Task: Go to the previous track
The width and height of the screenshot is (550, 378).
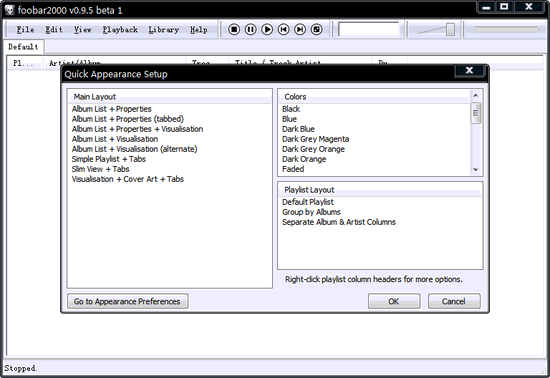Action: pos(283,29)
